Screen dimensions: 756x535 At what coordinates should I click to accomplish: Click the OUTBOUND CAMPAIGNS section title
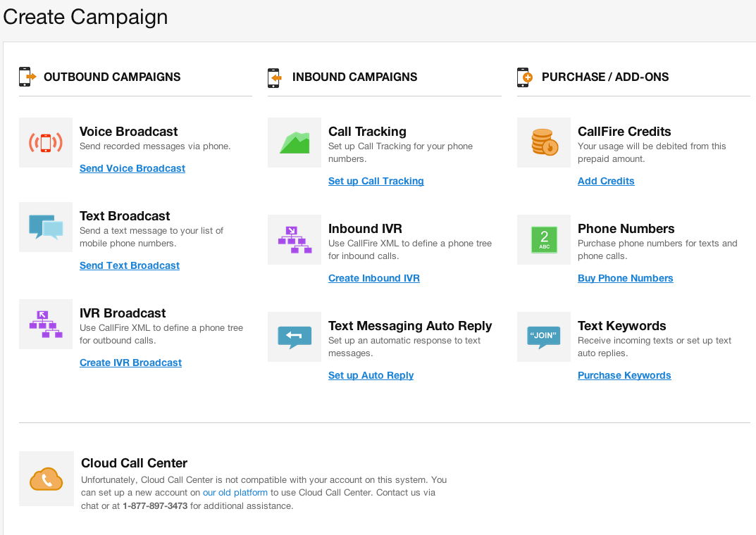(112, 77)
